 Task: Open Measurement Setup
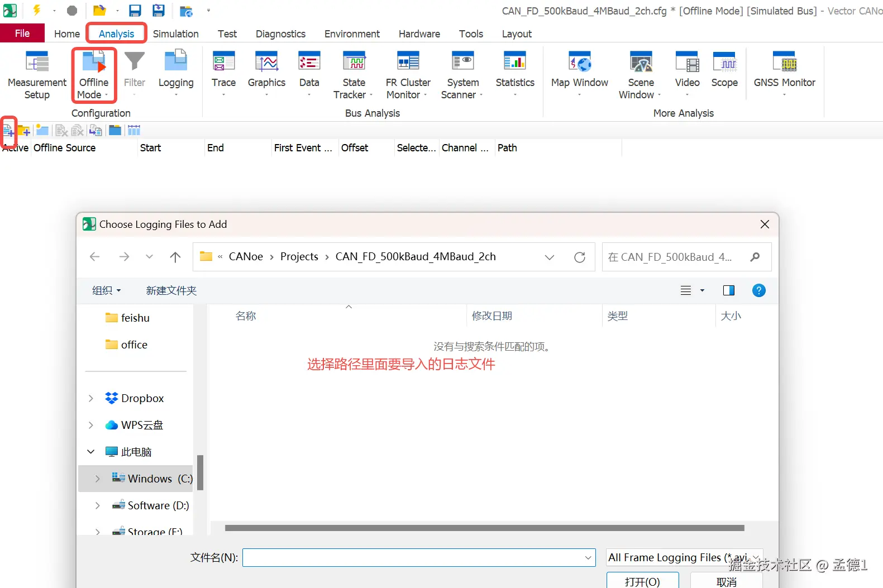point(37,75)
